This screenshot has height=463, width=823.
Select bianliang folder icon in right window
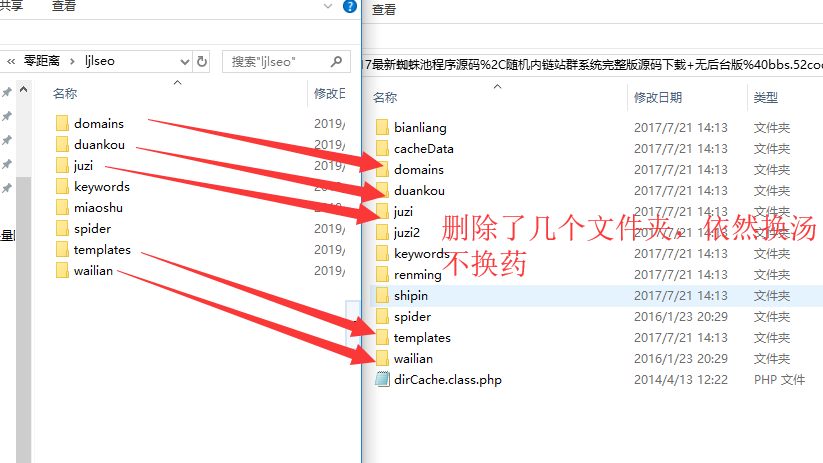pos(382,128)
